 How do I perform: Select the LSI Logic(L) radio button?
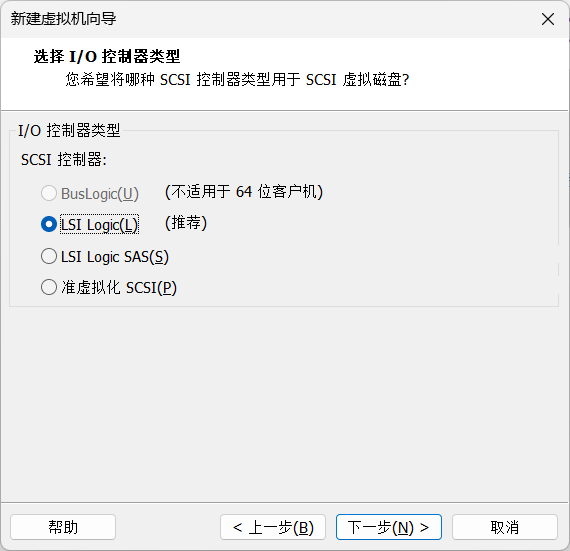coord(49,224)
